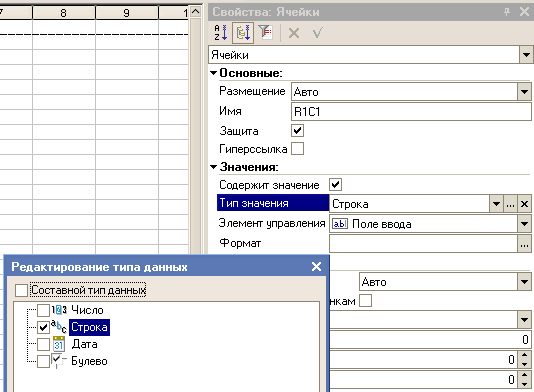This screenshot has width=534, height=392.
Task: Open the Ячейки object selector dropdown
Action: [x=526, y=55]
